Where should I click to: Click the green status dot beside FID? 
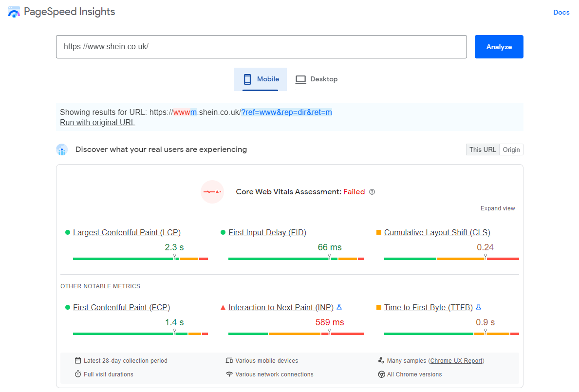tap(223, 233)
